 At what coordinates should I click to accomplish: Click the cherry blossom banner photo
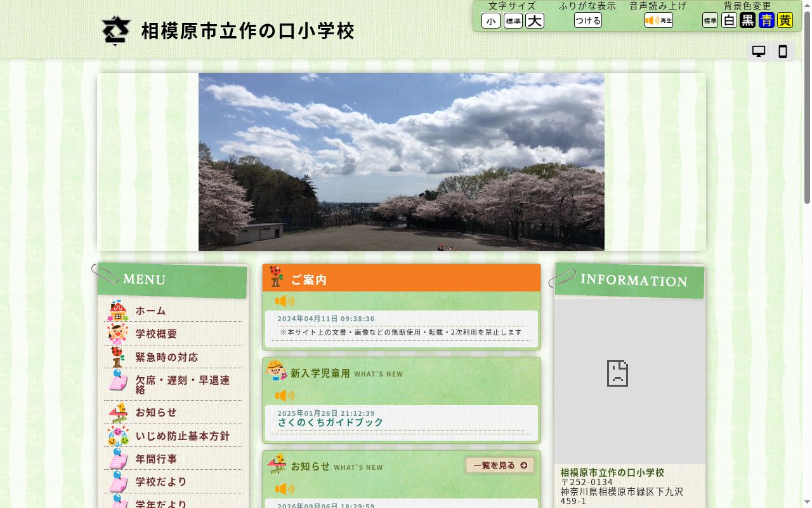point(402,162)
